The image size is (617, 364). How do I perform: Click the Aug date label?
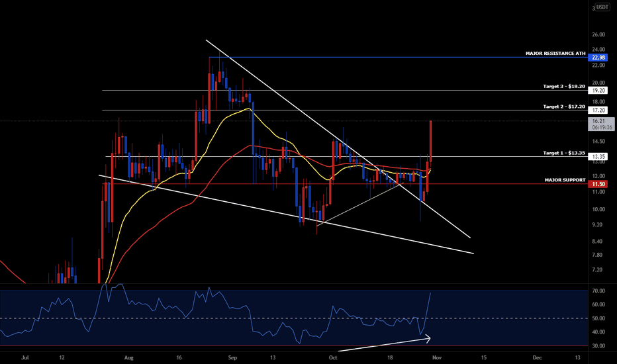pos(128,357)
